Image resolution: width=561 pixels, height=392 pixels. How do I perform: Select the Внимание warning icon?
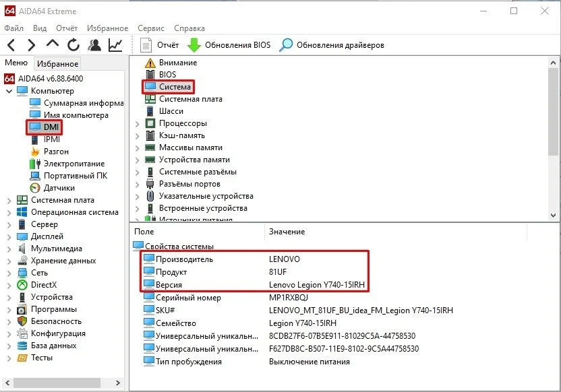[150, 63]
